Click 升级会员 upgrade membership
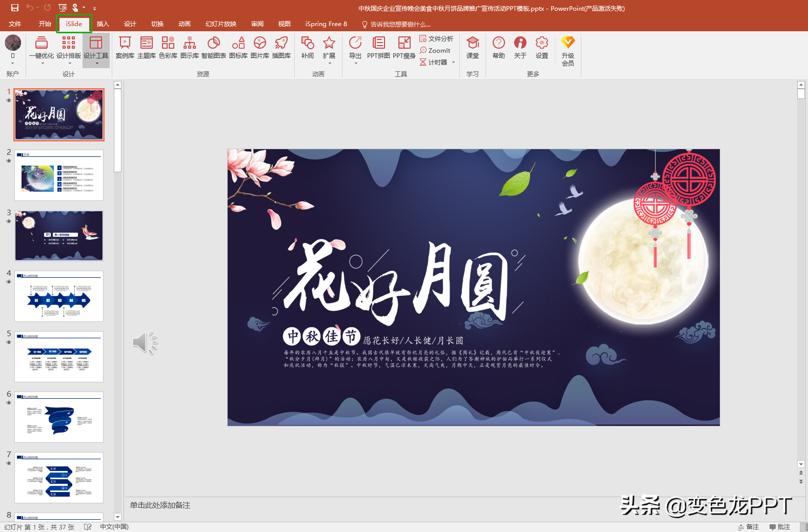808x532 pixels. [568, 50]
